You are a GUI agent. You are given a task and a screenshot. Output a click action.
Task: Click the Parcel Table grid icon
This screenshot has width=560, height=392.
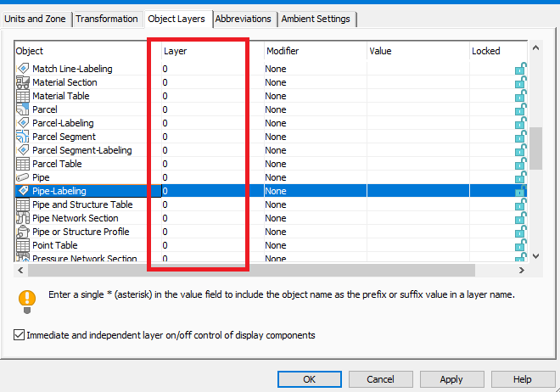point(23,164)
